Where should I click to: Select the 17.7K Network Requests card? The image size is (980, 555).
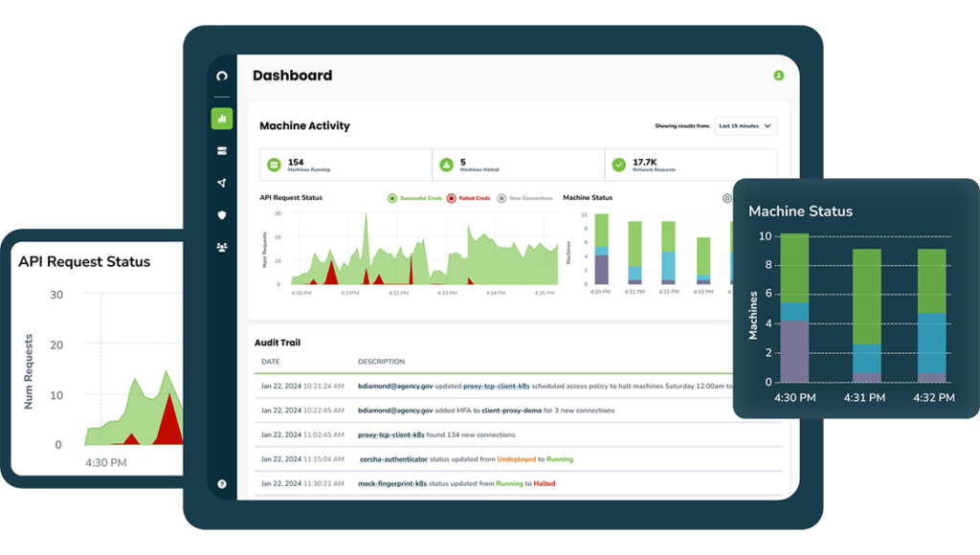pyautogui.click(x=690, y=165)
